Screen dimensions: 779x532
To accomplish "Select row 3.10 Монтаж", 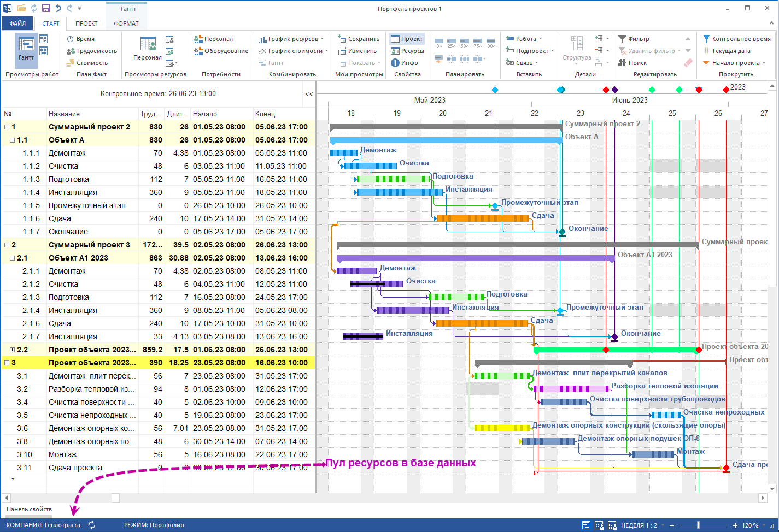I will point(159,454).
